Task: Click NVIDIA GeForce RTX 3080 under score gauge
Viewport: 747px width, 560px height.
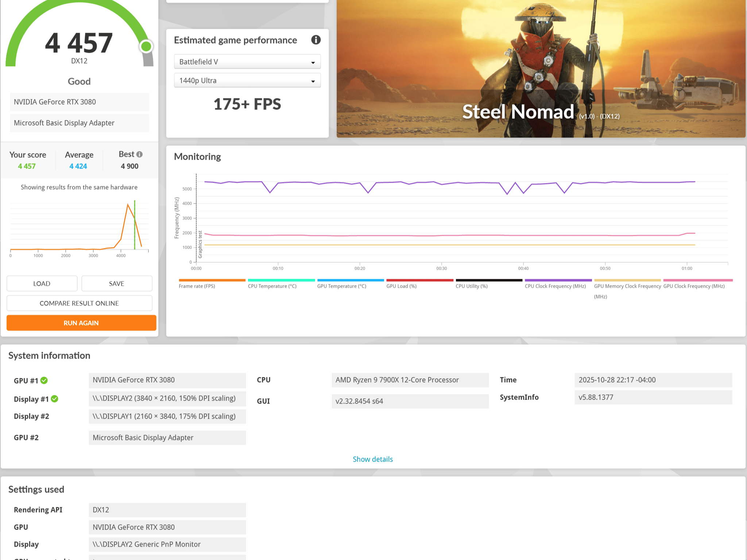Action: point(79,102)
